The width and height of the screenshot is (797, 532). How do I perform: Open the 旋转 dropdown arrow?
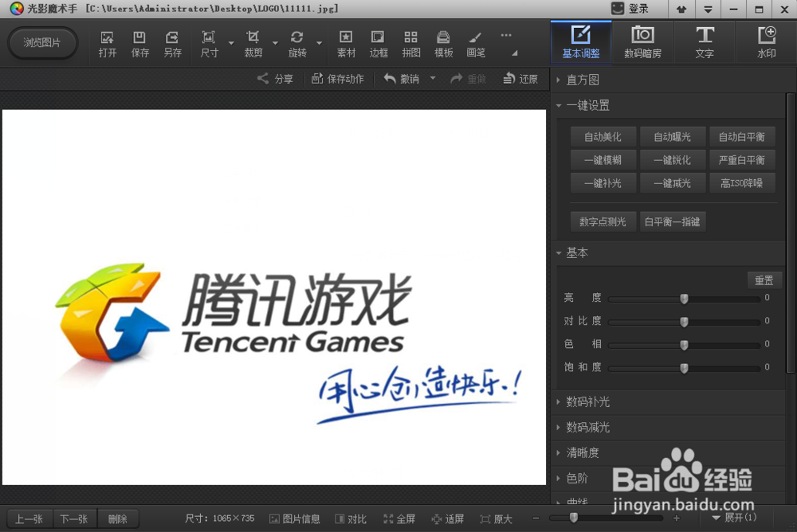[x=320, y=43]
